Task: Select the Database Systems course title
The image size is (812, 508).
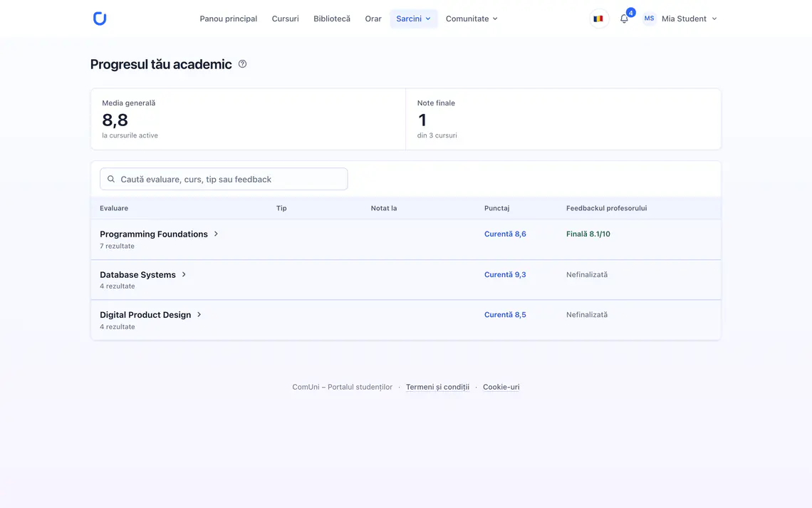Action: (x=137, y=274)
